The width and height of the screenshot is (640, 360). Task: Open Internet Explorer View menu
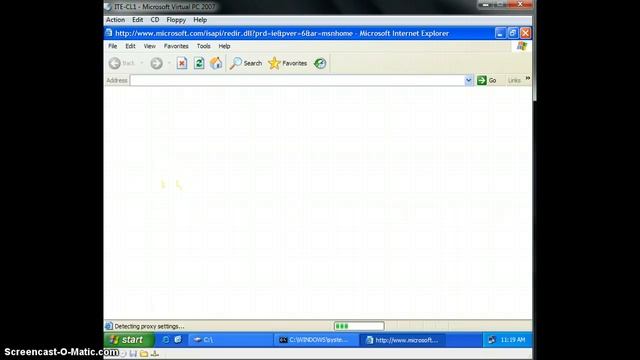[150, 46]
